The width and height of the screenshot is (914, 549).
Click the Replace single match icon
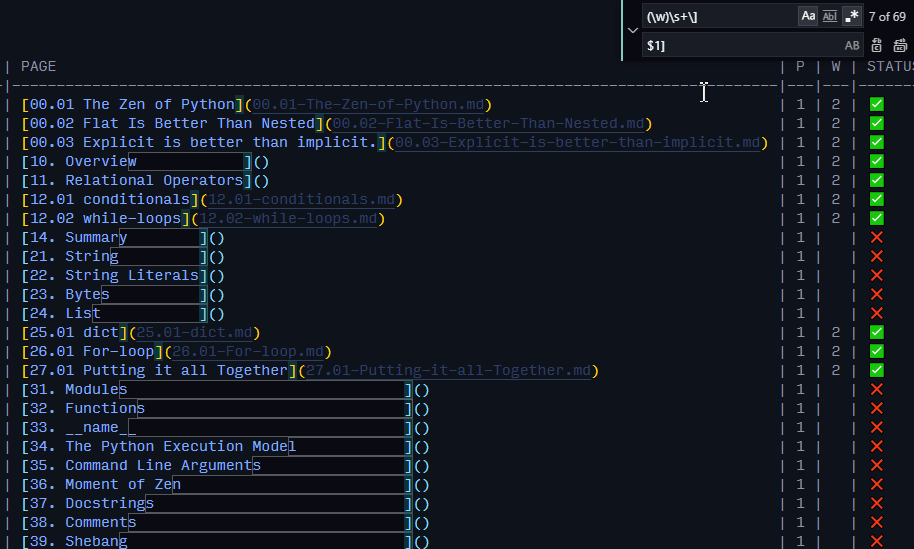876,45
